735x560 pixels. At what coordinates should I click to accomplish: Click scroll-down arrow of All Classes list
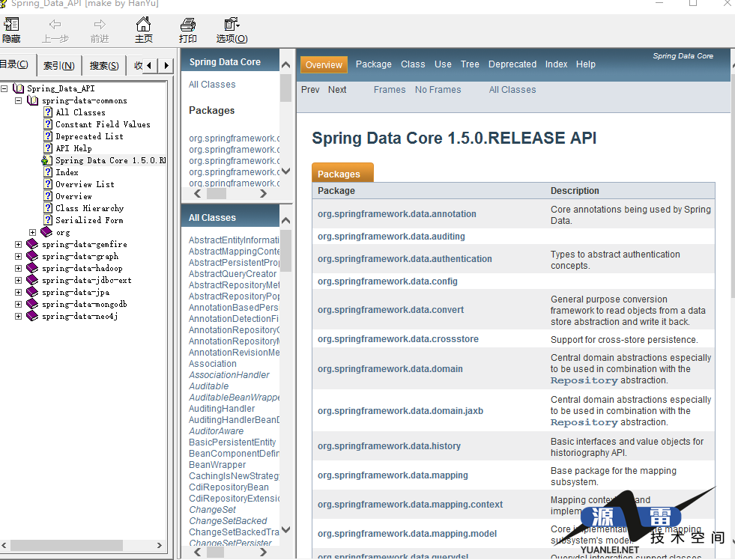[285, 529]
